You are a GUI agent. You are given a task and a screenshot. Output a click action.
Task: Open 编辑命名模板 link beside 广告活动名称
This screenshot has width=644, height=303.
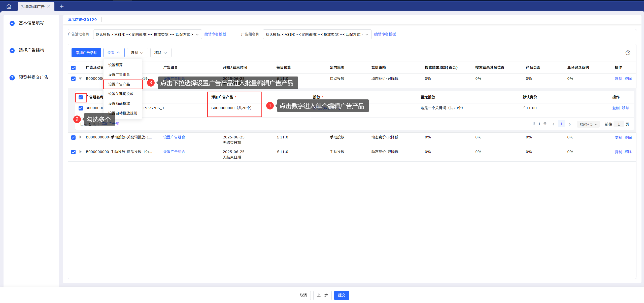tap(215, 34)
